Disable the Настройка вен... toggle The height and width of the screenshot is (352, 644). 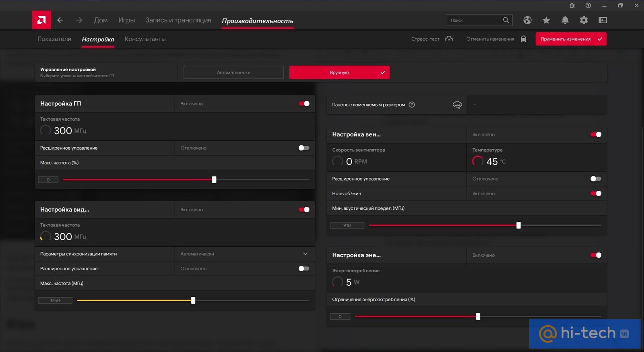point(596,134)
